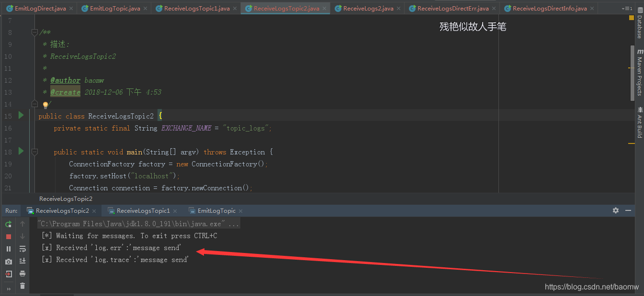
Task: Click line number 21 in gutter
Action: (x=8, y=188)
